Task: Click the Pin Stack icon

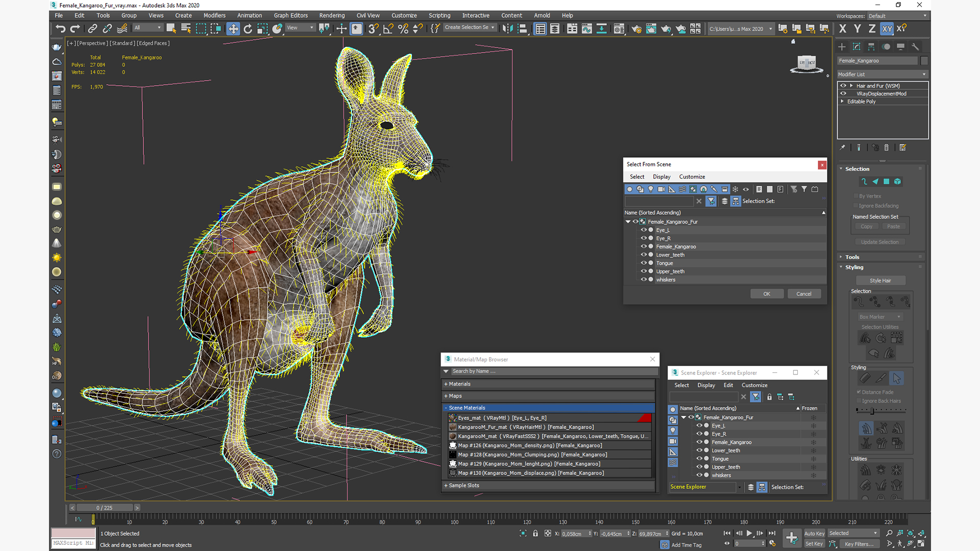Action: 843,147
